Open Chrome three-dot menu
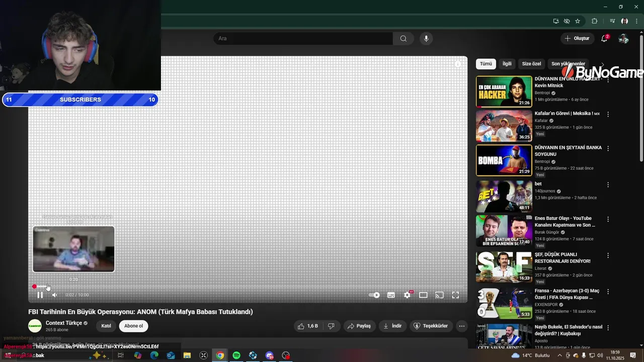The height and width of the screenshot is (362, 644). 636,21
